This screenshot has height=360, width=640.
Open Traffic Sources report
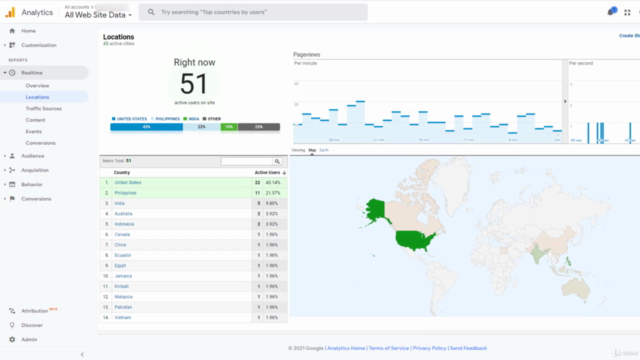(44, 109)
